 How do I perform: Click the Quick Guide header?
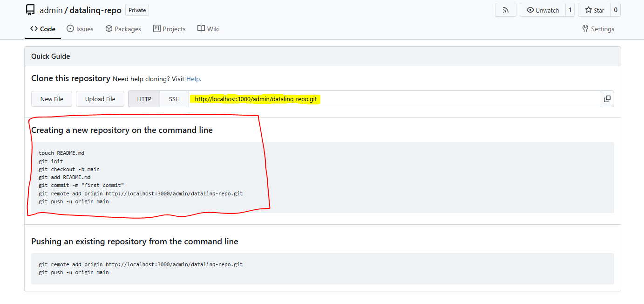click(x=51, y=56)
